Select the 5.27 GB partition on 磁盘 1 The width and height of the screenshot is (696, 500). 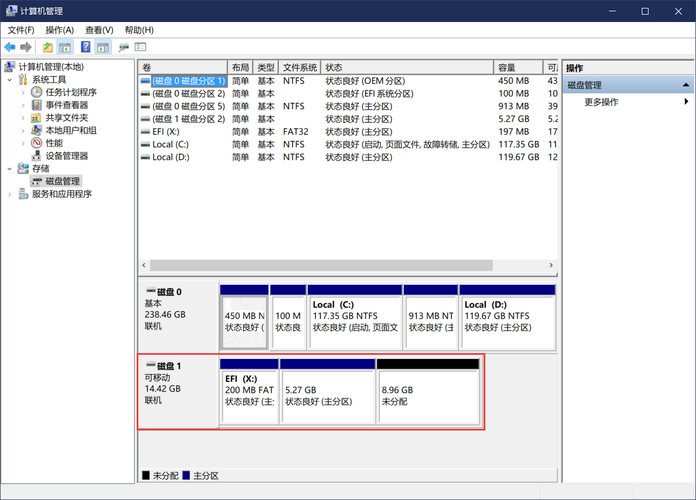click(x=328, y=392)
